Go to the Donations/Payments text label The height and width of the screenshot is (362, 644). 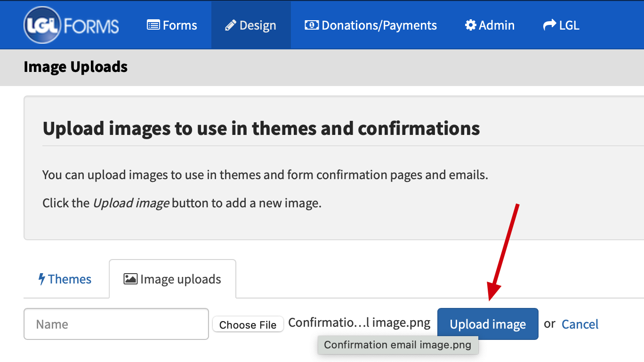pos(379,25)
